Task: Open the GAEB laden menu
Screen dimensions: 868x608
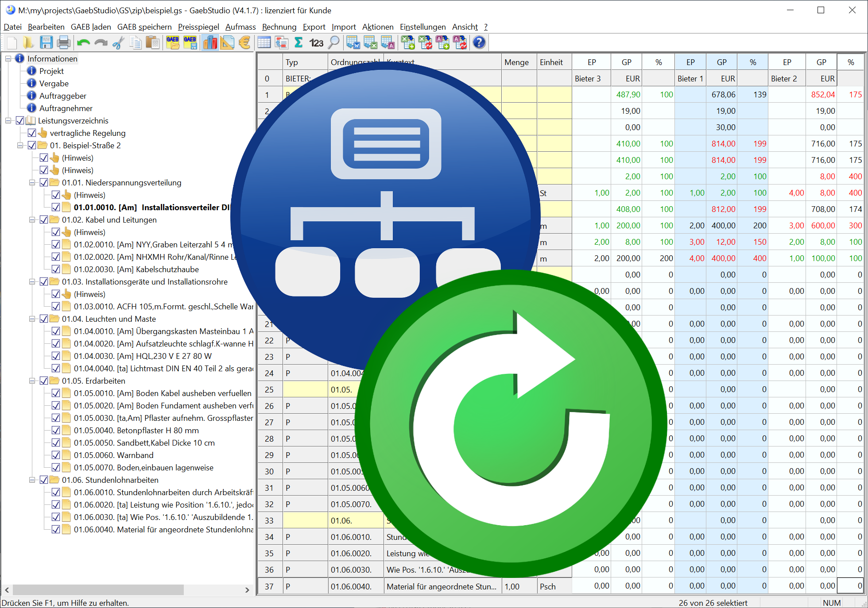Action: pos(91,27)
